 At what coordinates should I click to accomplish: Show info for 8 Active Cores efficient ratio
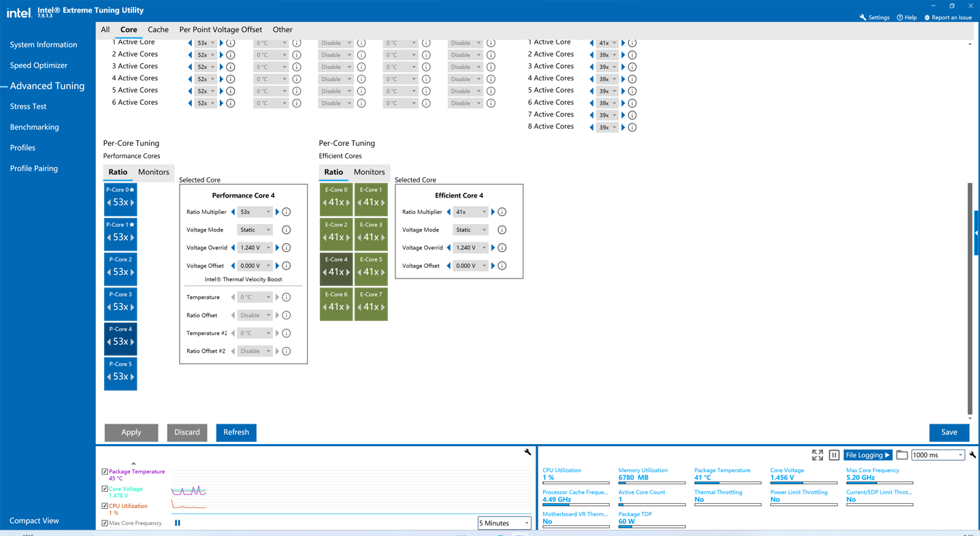coord(632,127)
